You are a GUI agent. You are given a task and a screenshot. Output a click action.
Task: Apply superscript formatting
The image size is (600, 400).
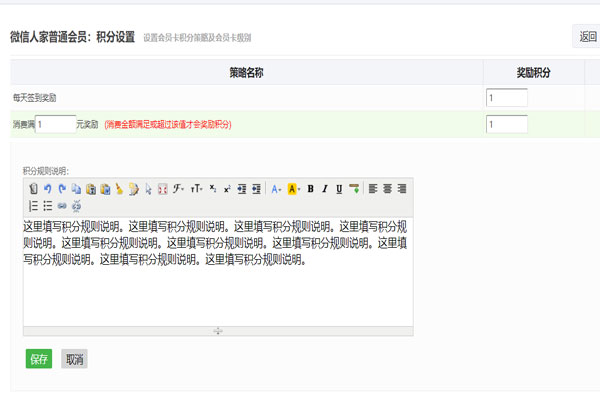click(x=227, y=189)
